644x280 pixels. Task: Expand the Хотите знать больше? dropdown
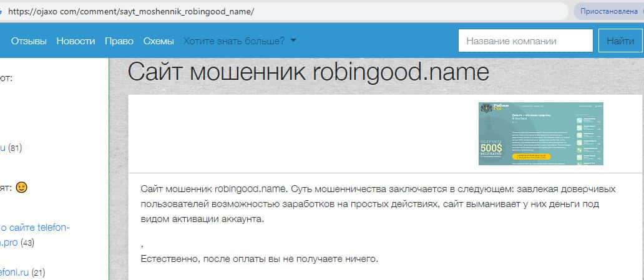coord(240,41)
